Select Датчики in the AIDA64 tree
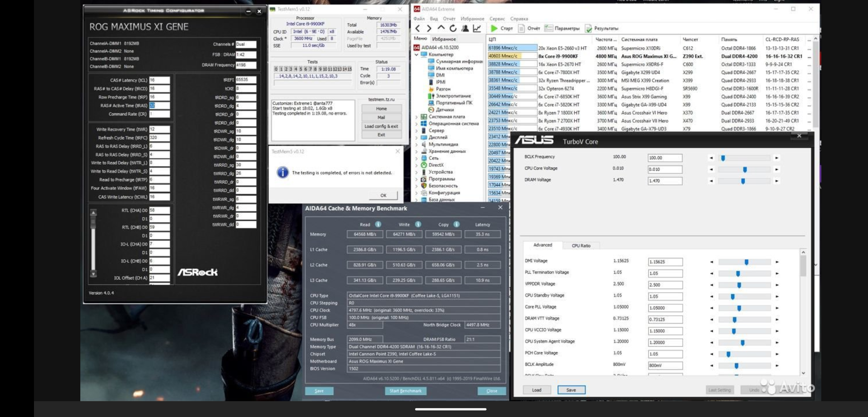This screenshot has height=417, width=868. tap(444, 110)
